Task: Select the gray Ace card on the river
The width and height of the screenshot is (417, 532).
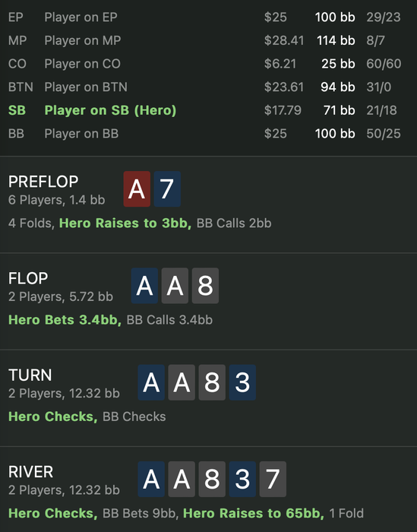Action: pyautogui.click(x=182, y=479)
